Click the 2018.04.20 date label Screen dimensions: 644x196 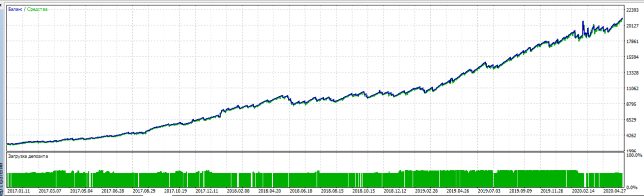[x=269, y=191]
